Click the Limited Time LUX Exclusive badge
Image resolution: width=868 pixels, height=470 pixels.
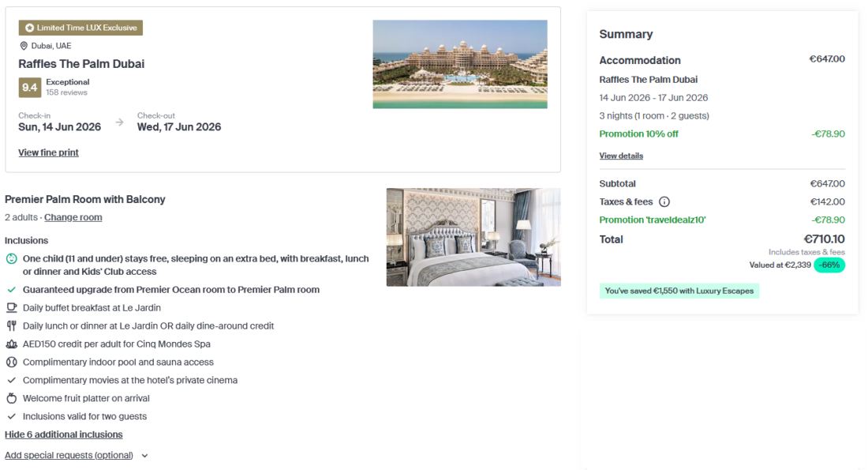point(80,27)
